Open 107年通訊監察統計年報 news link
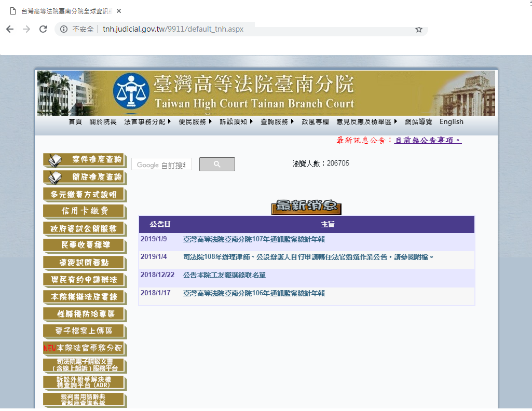532x411 pixels. pyautogui.click(x=254, y=239)
